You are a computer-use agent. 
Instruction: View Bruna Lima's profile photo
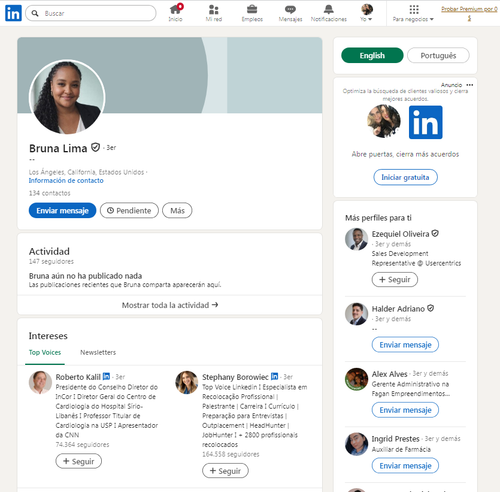pos(67,97)
